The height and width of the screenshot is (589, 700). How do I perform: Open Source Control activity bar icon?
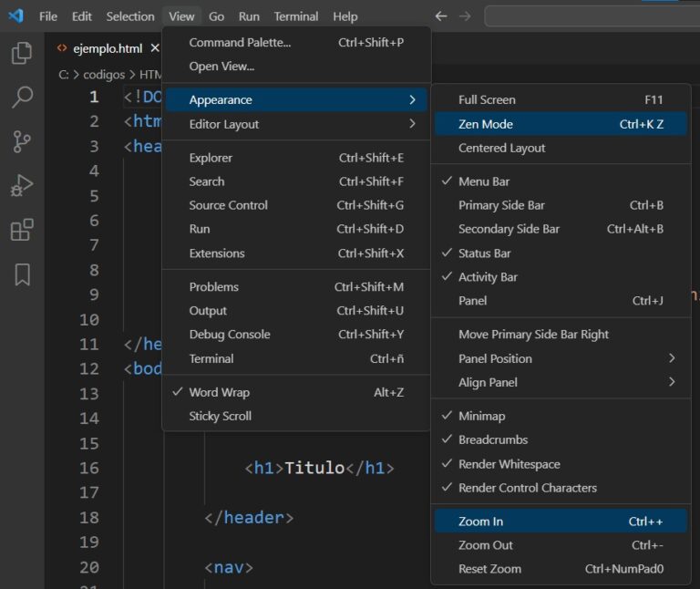(x=22, y=141)
